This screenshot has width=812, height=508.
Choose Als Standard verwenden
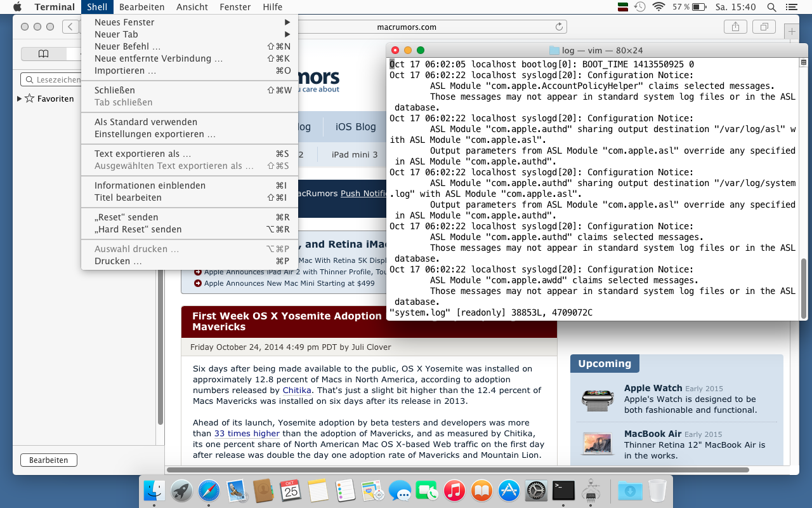click(x=190, y=122)
